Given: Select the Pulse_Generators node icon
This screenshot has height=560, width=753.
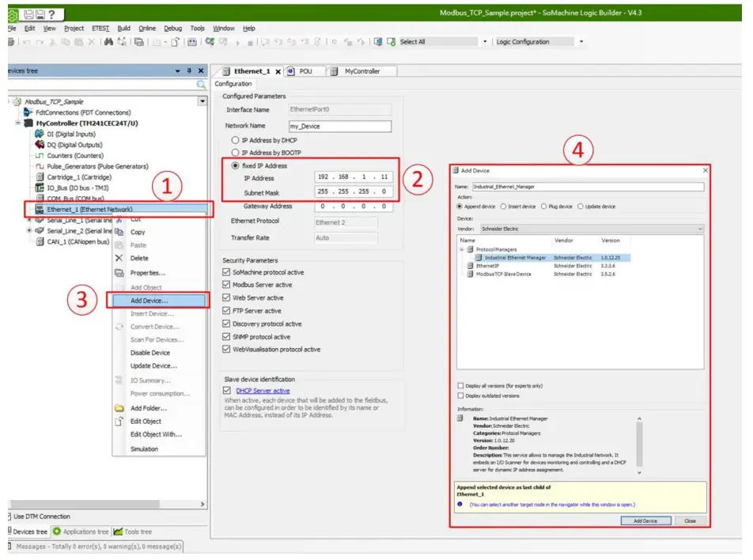Looking at the screenshot, I should [x=40, y=167].
